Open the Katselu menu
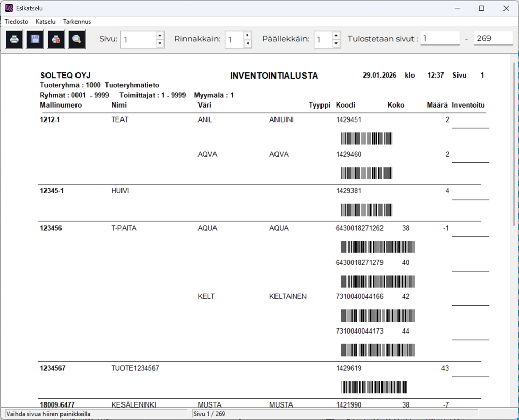This screenshot has width=519, height=420. pos(45,22)
